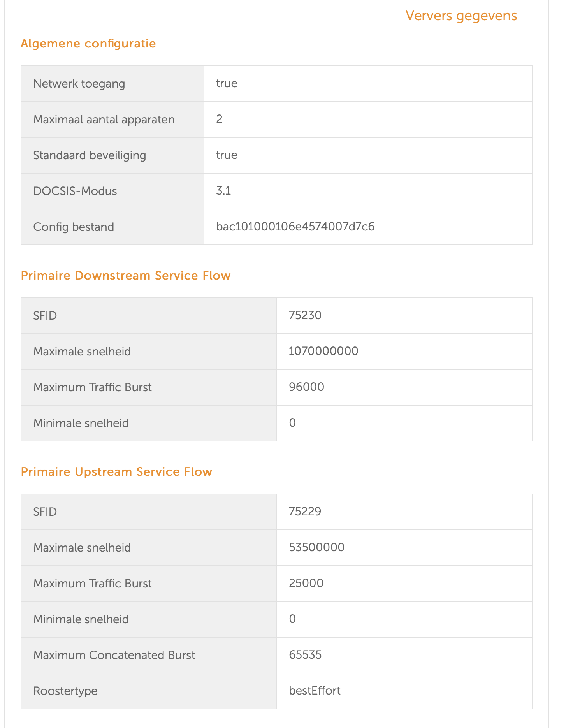Click the Config bestand value bac101000106e4574007d7c6

tap(295, 227)
